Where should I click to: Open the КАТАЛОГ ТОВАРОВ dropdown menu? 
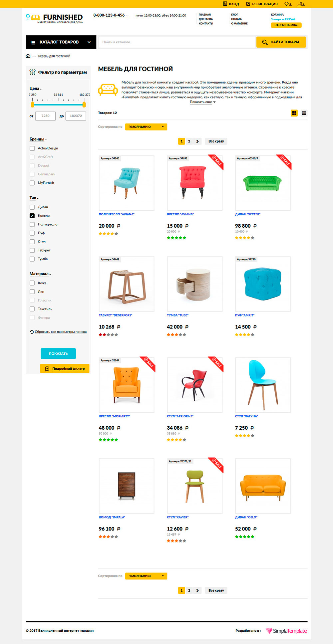tap(61, 42)
